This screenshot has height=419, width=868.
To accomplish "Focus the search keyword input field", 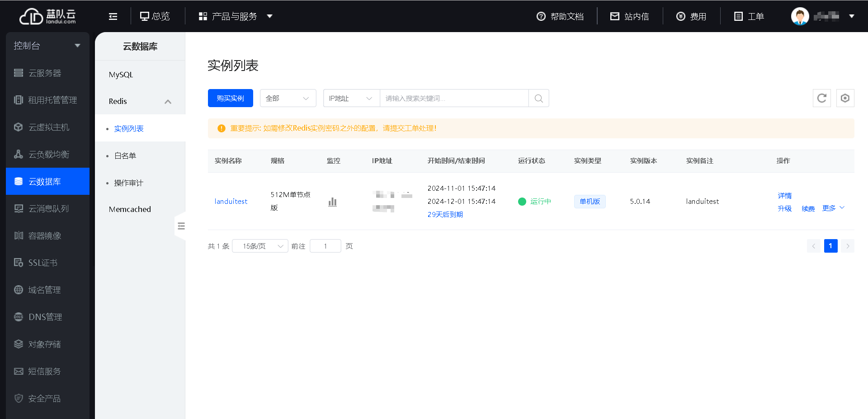I will pyautogui.click(x=453, y=98).
